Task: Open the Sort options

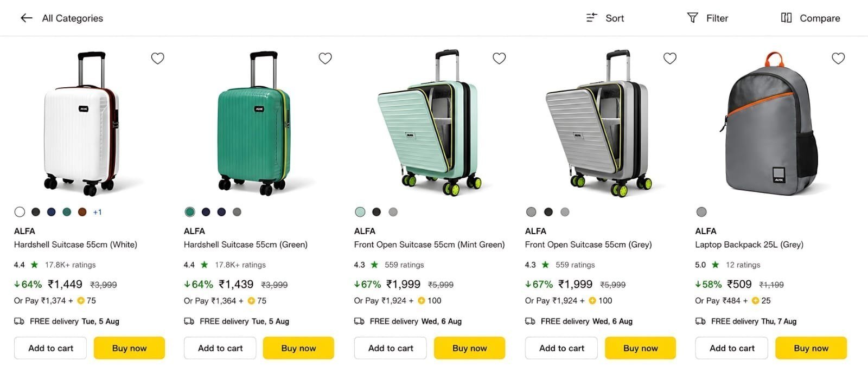Action: 605,18
